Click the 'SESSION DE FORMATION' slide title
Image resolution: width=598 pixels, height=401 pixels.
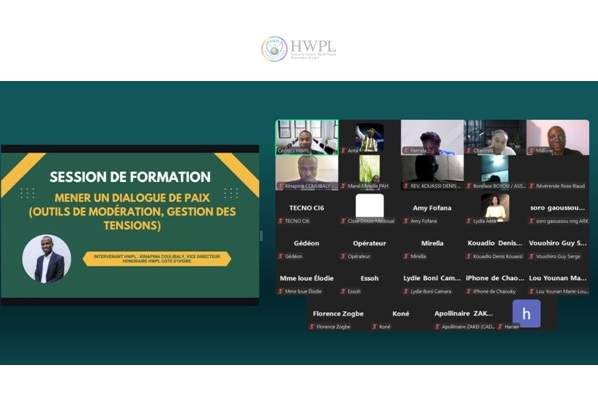click(130, 177)
